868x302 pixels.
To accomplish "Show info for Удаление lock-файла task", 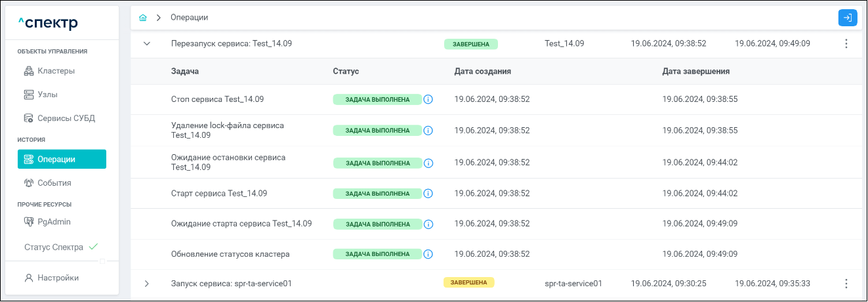I will 428,131.
